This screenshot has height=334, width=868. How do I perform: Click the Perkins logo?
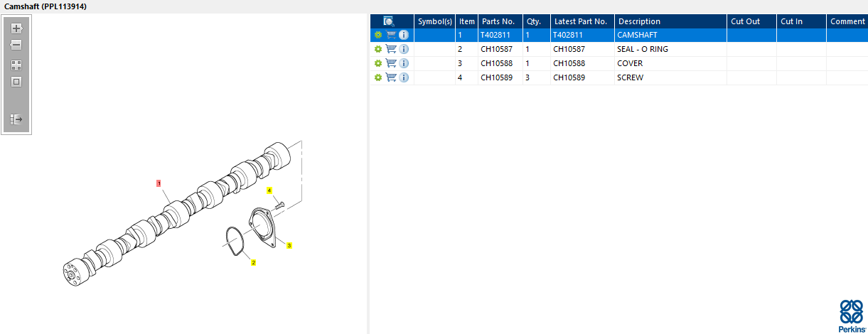click(x=852, y=316)
